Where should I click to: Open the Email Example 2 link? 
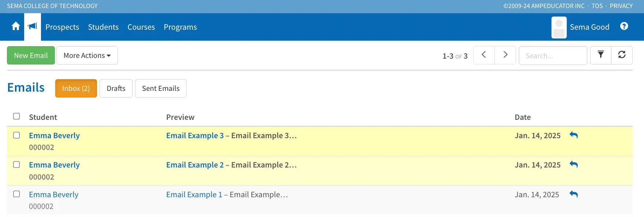click(195, 165)
